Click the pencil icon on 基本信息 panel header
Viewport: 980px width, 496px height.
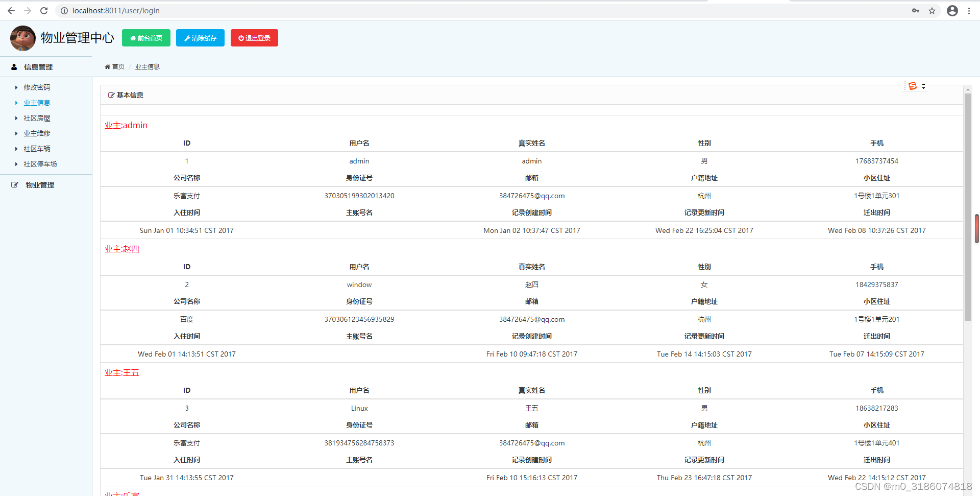(x=110, y=95)
